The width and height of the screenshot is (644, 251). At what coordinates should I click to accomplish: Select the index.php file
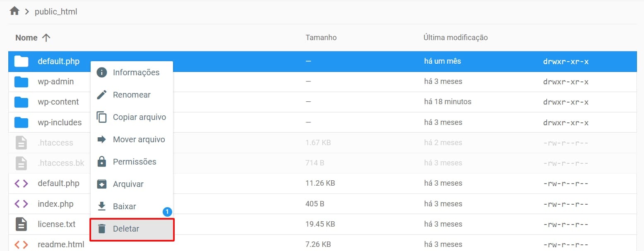[x=55, y=204]
